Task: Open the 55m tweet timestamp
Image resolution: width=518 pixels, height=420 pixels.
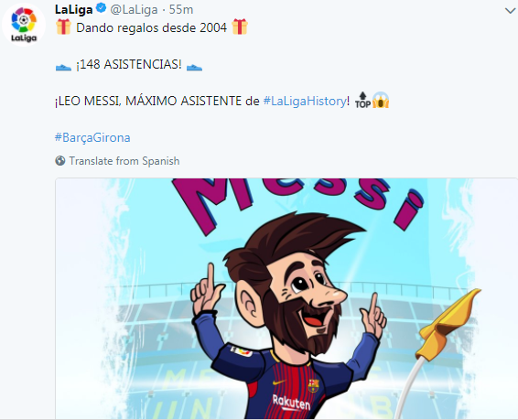Action: [181, 9]
